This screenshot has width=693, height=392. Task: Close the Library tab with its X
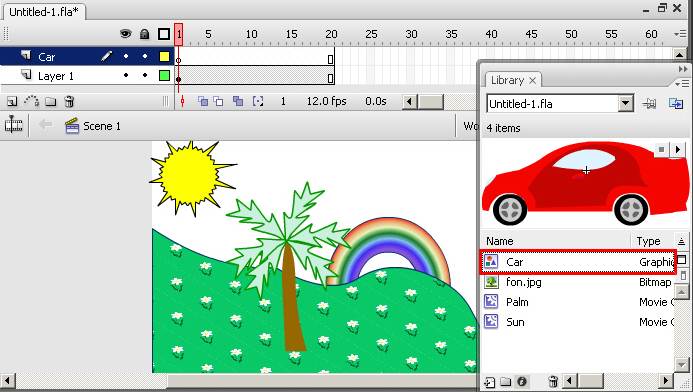[x=533, y=80]
